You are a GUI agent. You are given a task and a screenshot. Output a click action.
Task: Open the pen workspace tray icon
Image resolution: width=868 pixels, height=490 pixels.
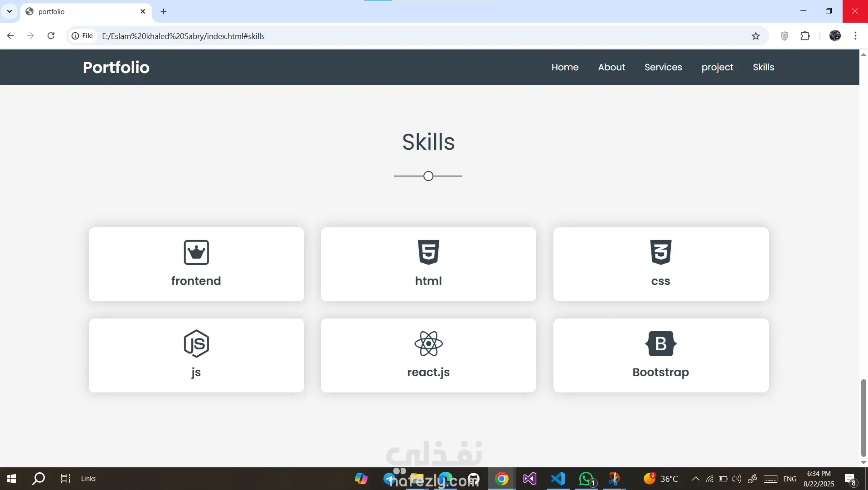click(752, 479)
